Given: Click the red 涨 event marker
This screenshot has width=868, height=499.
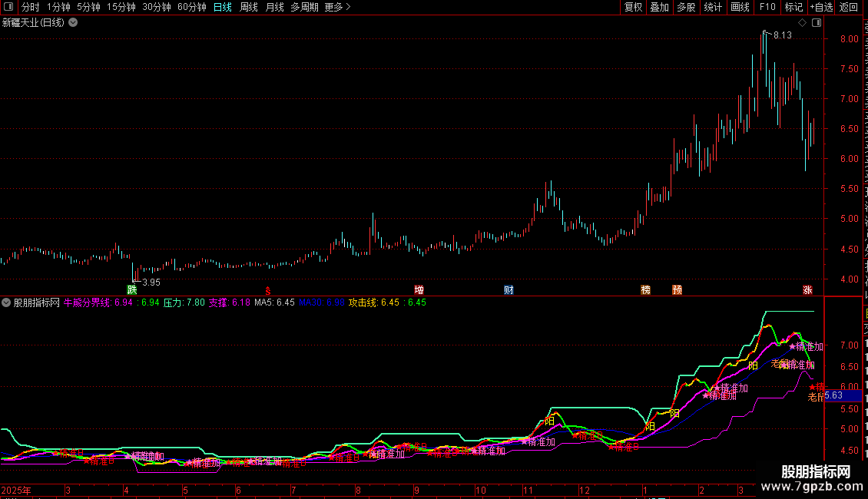Looking at the screenshot, I should pyautogui.click(x=807, y=290).
